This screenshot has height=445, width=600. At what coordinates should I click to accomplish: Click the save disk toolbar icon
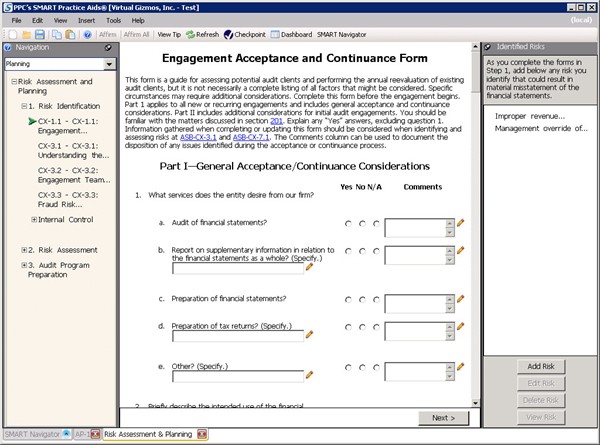click(x=41, y=34)
